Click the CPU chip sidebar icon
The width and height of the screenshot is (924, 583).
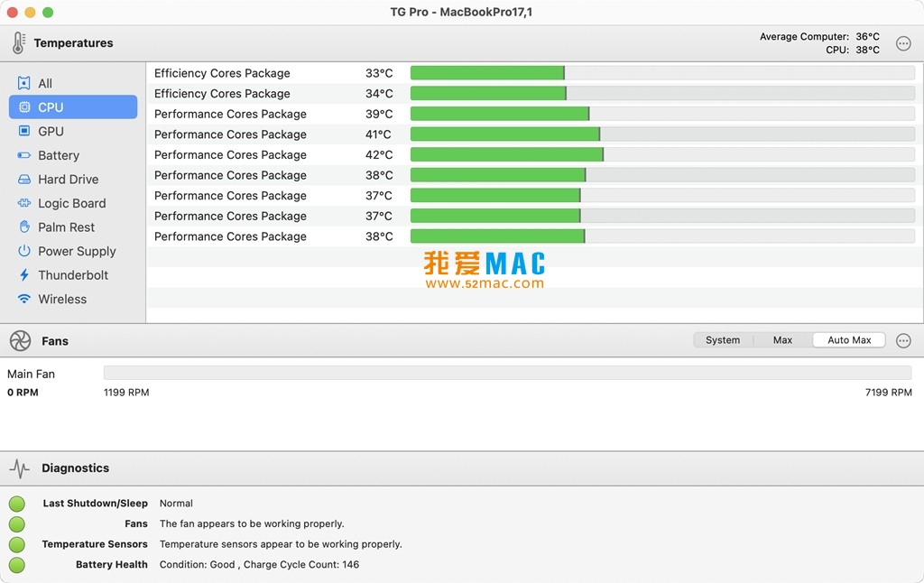[x=24, y=107]
